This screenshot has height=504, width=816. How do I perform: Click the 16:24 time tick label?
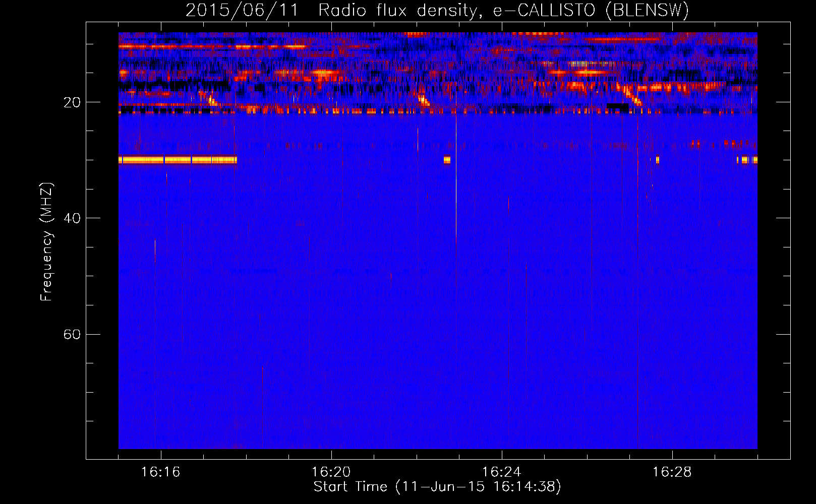click(501, 472)
